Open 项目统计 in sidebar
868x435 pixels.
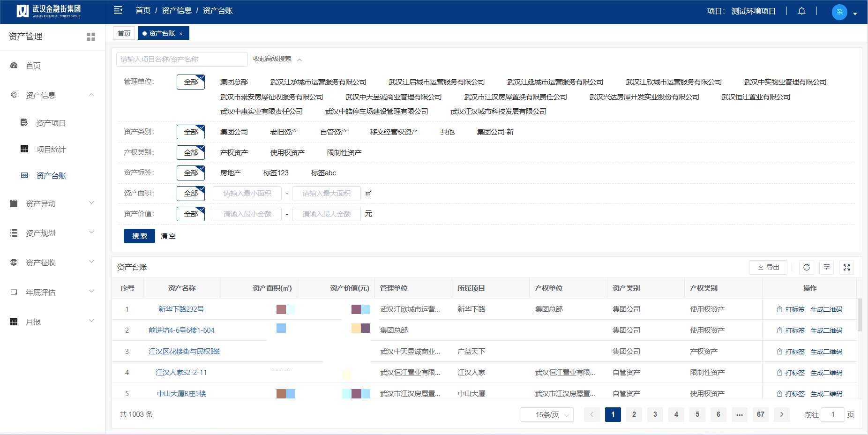point(51,149)
